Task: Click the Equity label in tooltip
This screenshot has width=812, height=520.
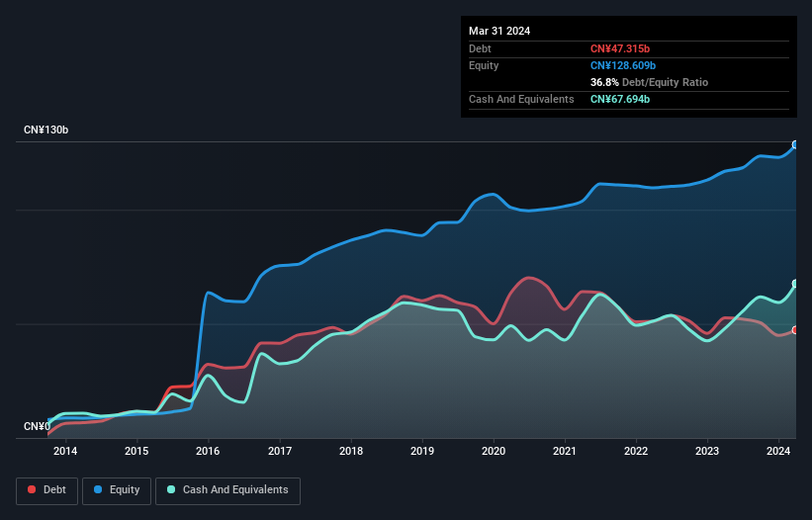Action: 484,65
